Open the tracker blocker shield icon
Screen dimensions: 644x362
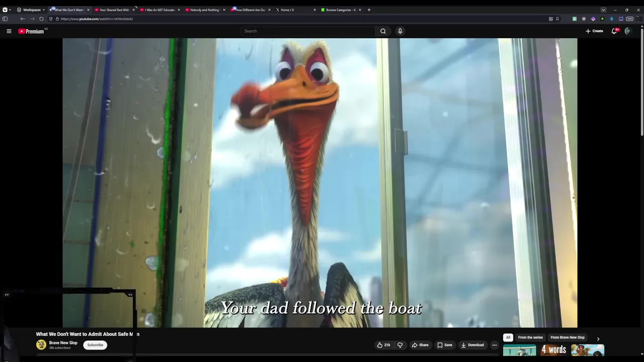51,19
